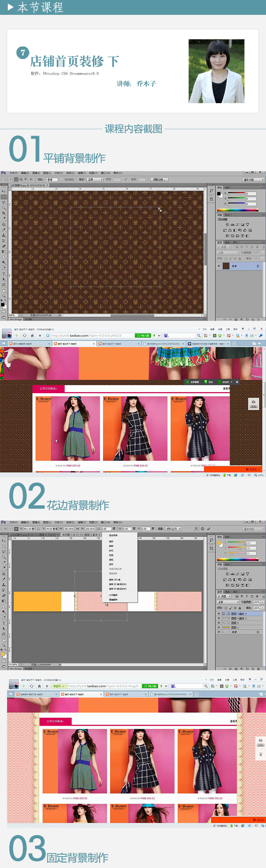The height and width of the screenshot is (868, 266).
Task: Click new layer icon in brown-pattern Photoshop
Action: pos(253,319)
